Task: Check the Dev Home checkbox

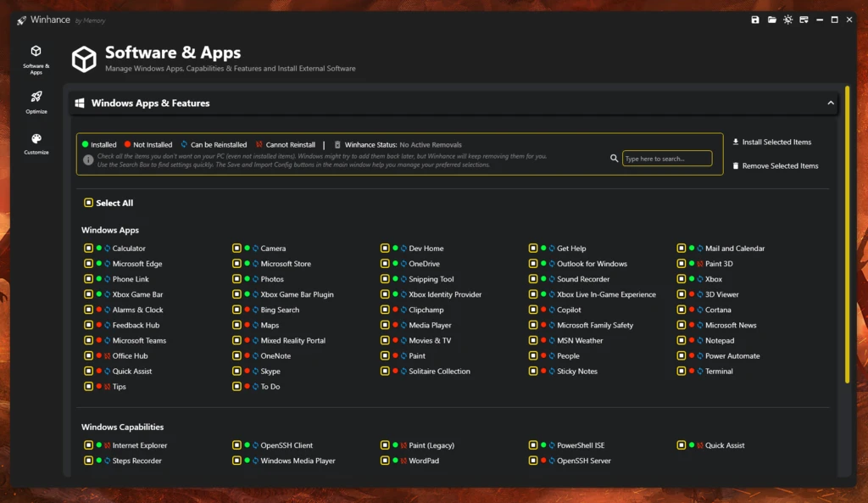Action: pos(385,249)
